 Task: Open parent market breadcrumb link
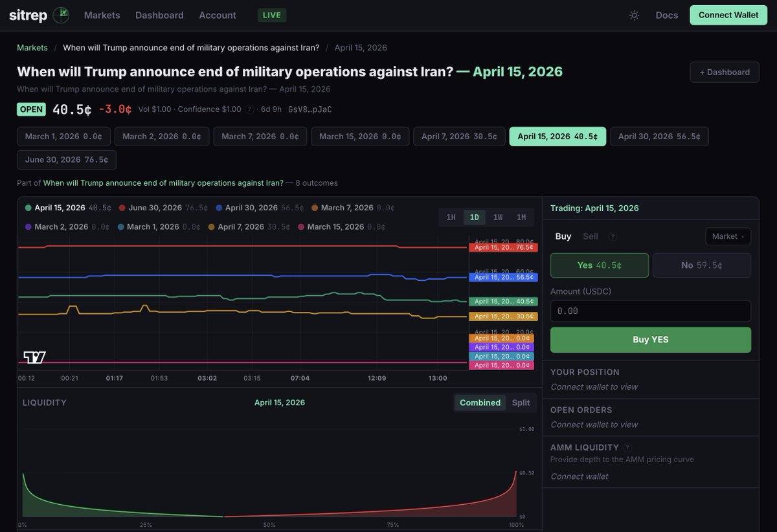pos(191,48)
